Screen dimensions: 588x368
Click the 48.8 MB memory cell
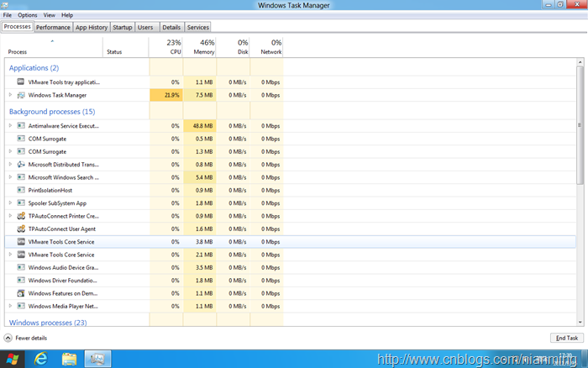point(200,126)
